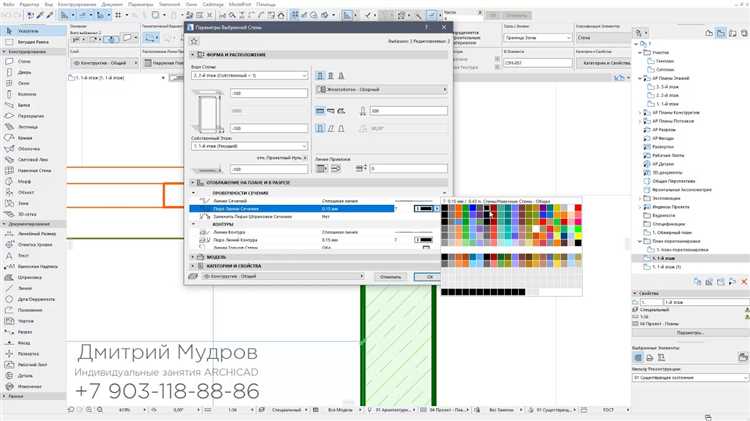Open the Документ menu
Screen dimensions: 750x421
point(112,4)
